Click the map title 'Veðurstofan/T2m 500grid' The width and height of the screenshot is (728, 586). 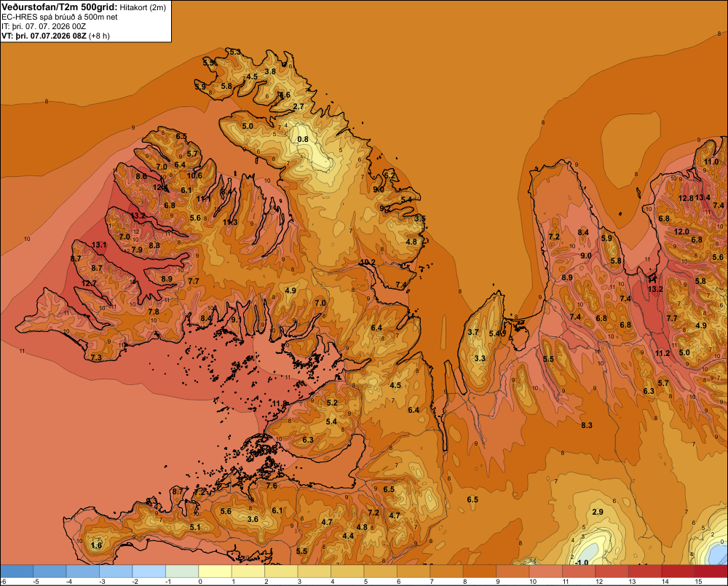click(58, 7)
